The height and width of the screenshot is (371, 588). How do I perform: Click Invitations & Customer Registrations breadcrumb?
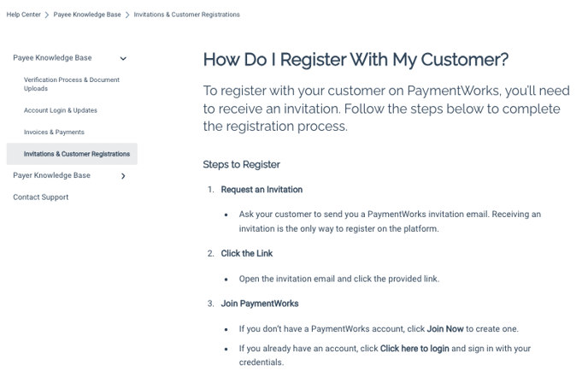[x=187, y=15]
